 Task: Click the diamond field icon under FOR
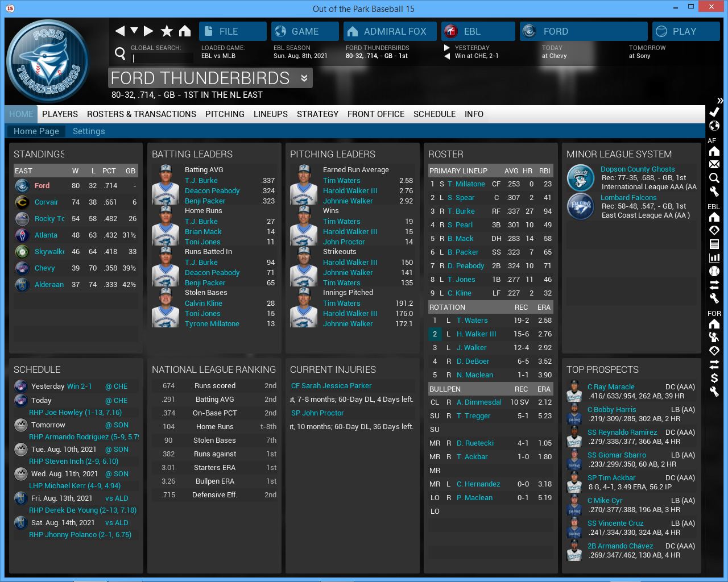click(714, 351)
